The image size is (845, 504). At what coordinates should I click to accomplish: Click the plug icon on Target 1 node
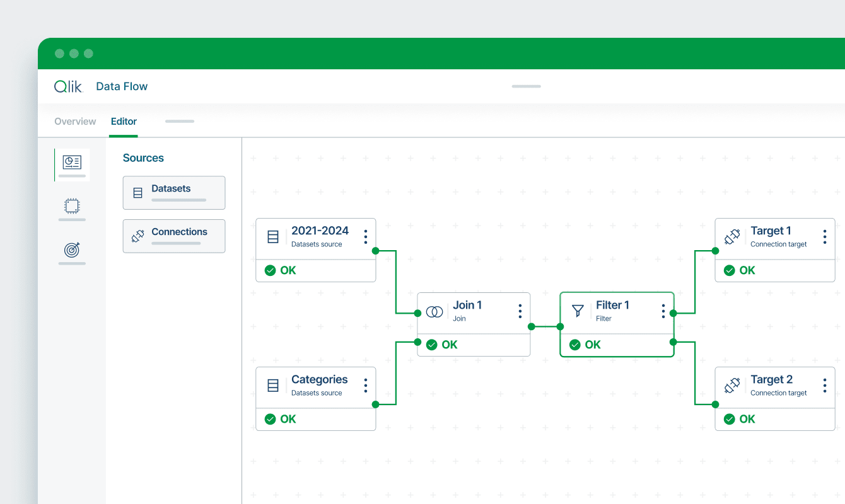(x=731, y=237)
